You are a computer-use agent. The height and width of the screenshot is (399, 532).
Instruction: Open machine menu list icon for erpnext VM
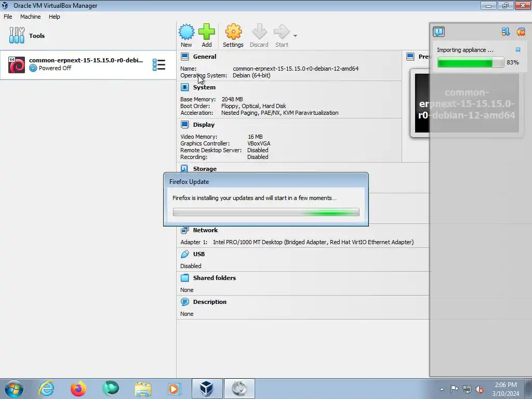click(x=159, y=64)
